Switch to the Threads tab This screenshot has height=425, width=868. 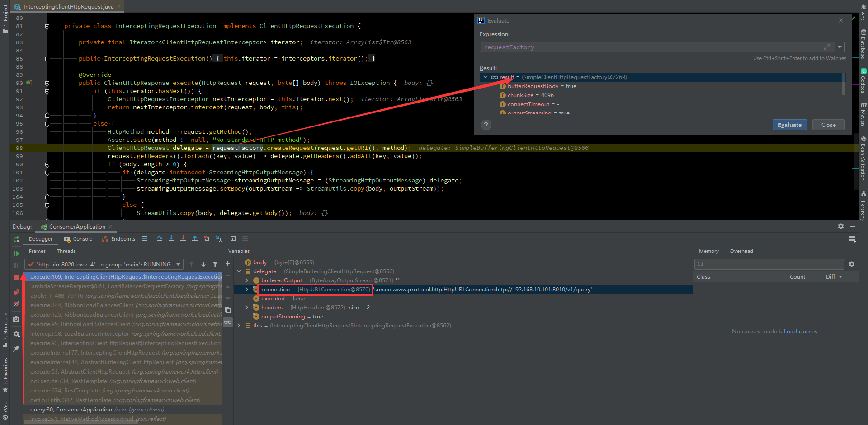66,251
